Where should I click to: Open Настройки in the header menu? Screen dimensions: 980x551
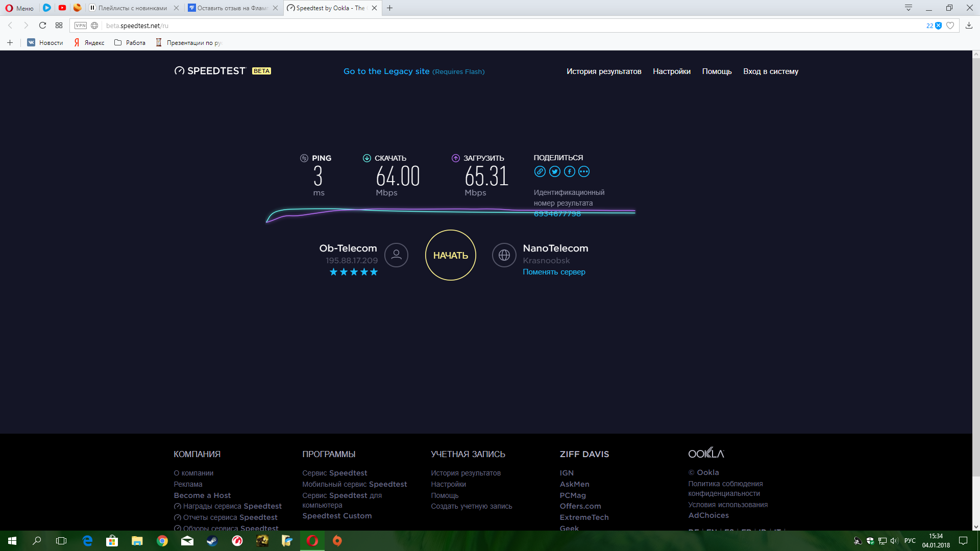(672, 71)
